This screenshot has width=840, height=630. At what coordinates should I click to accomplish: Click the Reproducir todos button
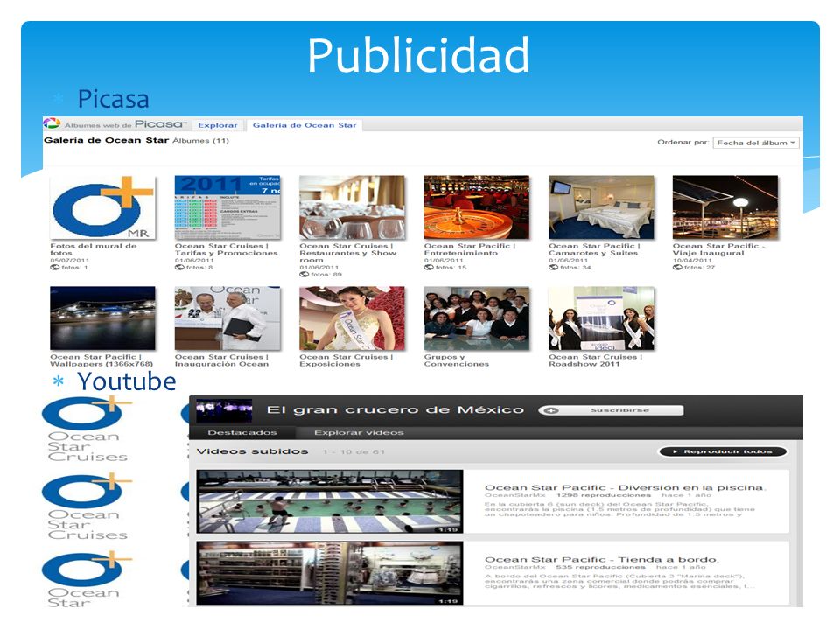723,451
